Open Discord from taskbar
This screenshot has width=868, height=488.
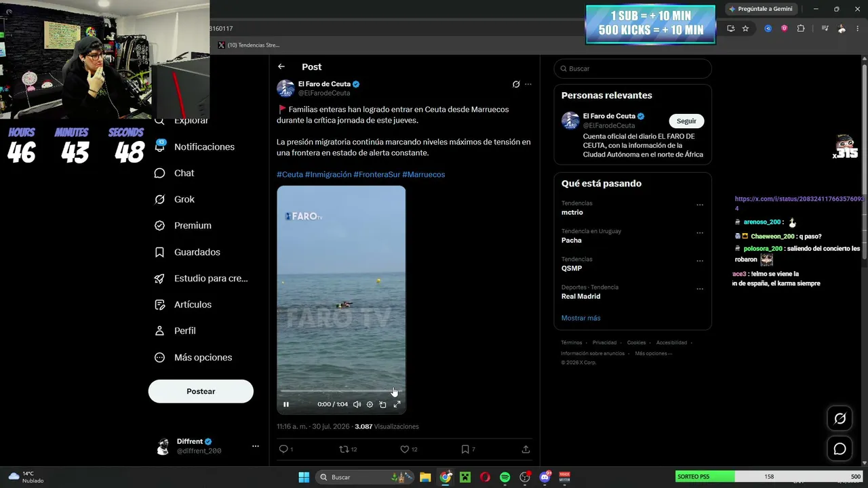pyautogui.click(x=545, y=477)
